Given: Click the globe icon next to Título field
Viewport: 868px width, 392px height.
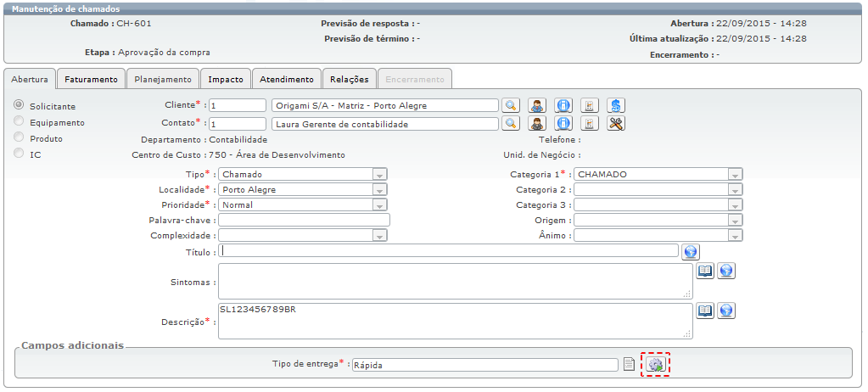Looking at the screenshot, I should point(691,251).
